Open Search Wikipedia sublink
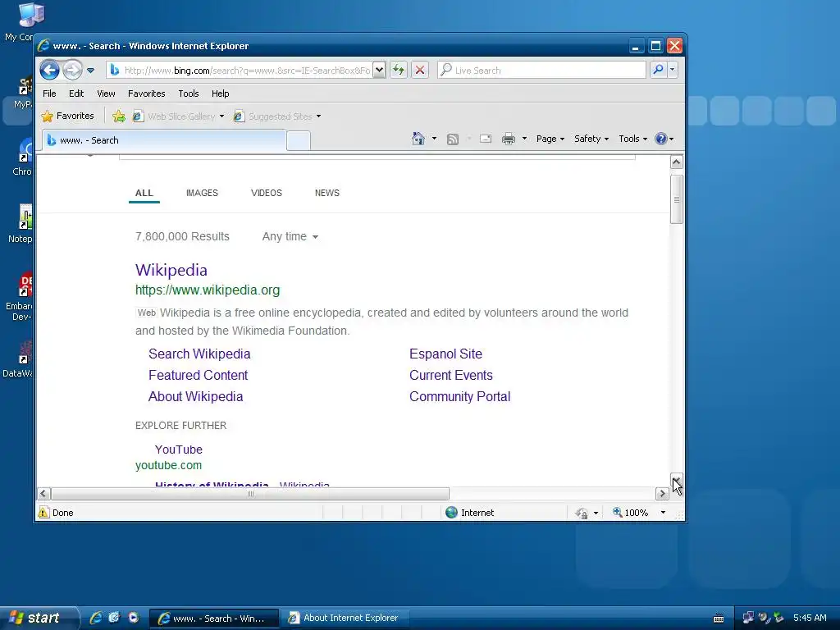The width and height of the screenshot is (840, 630). [x=199, y=354]
